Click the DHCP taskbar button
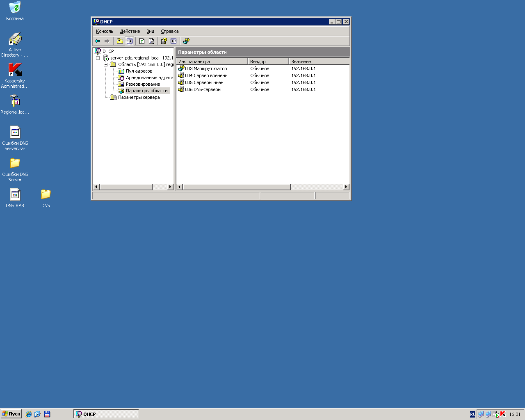525x420 pixels. (x=106, y=414)
